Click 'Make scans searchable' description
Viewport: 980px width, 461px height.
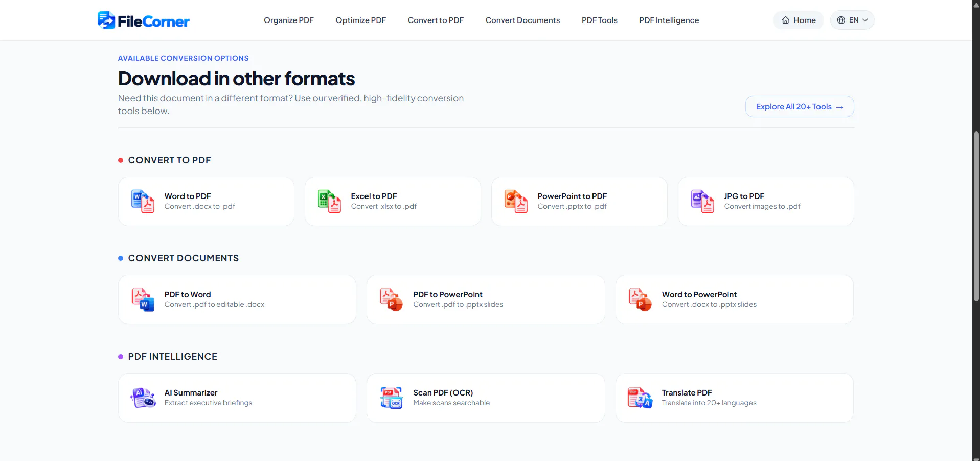point(451,403)
